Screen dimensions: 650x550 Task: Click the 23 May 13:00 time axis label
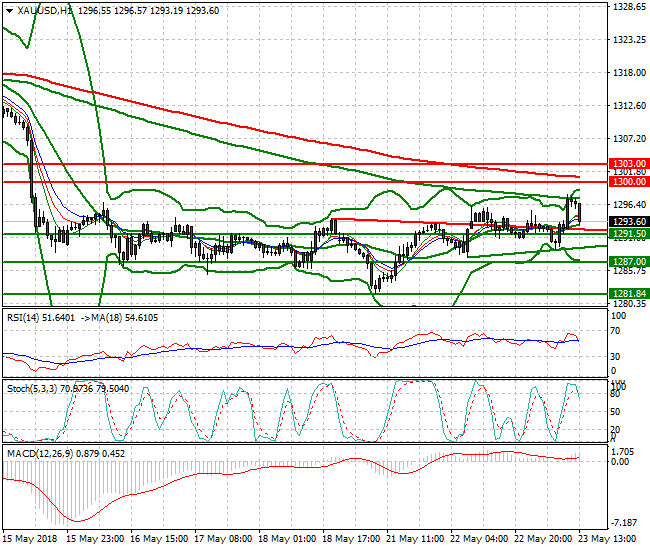click(x=607, y=539)
